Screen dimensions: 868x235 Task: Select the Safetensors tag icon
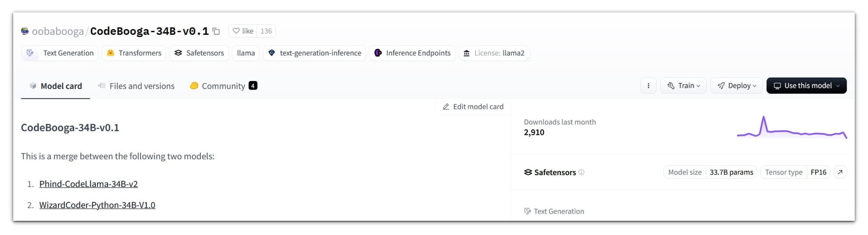(x=178, y=53)
